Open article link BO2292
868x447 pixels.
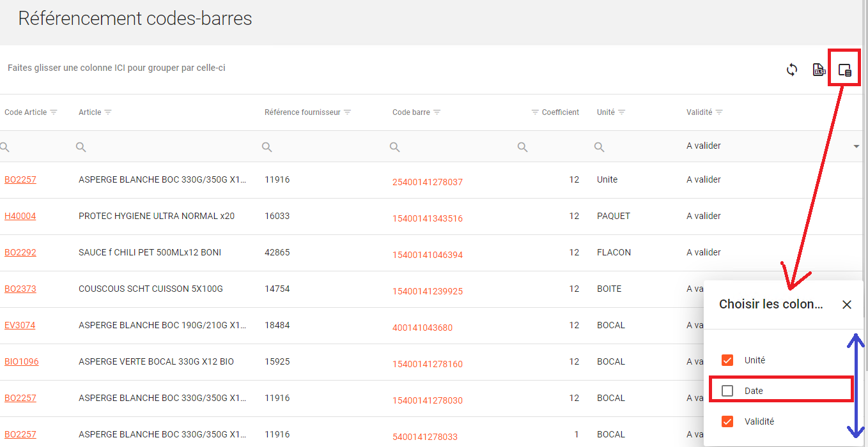(20, 252)
